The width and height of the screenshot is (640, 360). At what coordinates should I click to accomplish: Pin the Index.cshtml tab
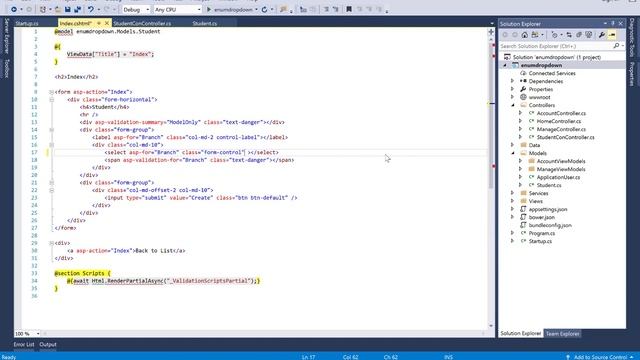99,23
